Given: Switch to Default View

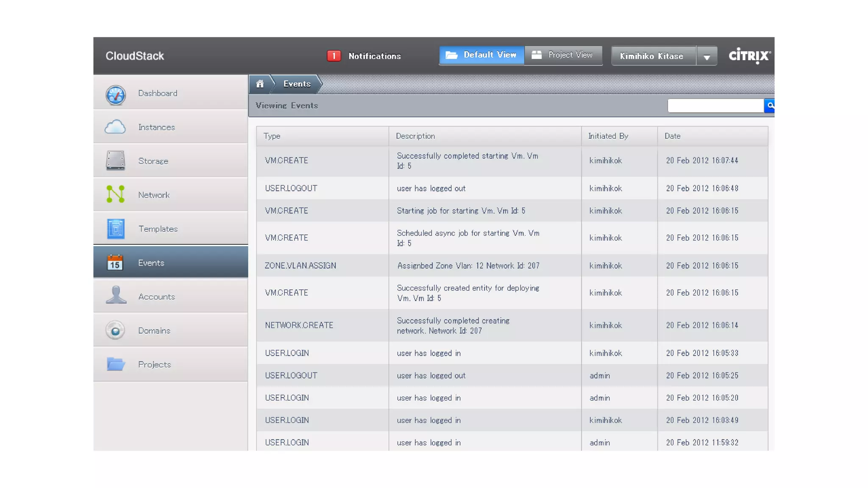Looking at the screenshot, I should tap(481, 55).
